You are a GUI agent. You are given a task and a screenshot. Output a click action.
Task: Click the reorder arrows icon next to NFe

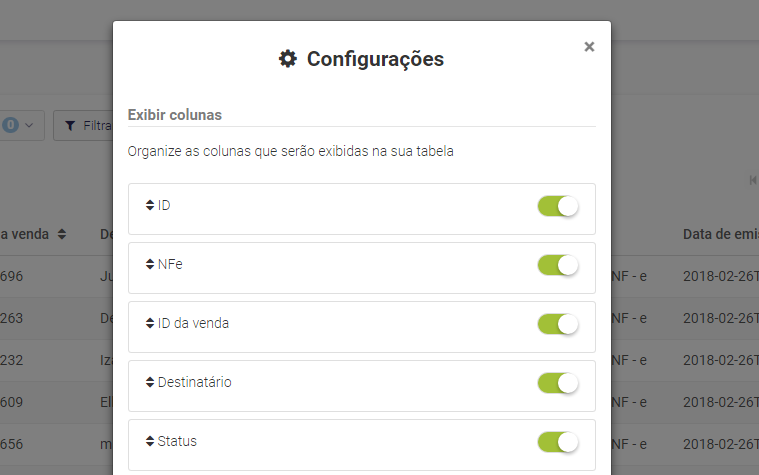[x=150, y=264]
